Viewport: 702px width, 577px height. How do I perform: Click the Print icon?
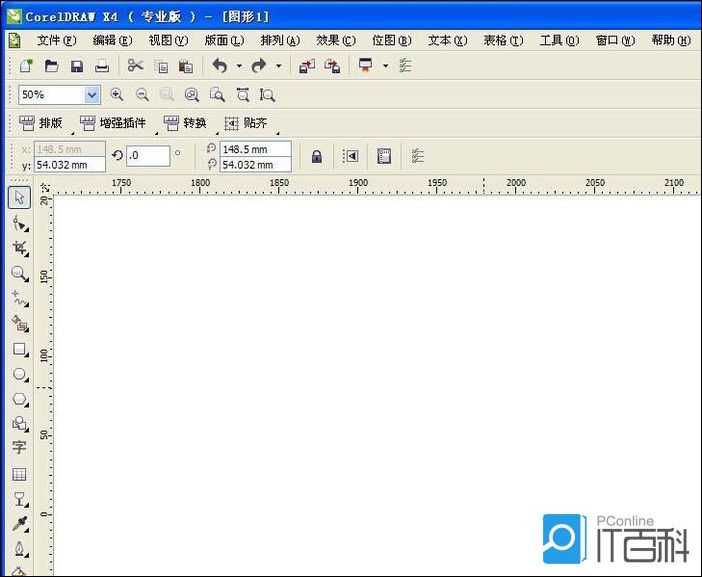(x=102, y=66)
